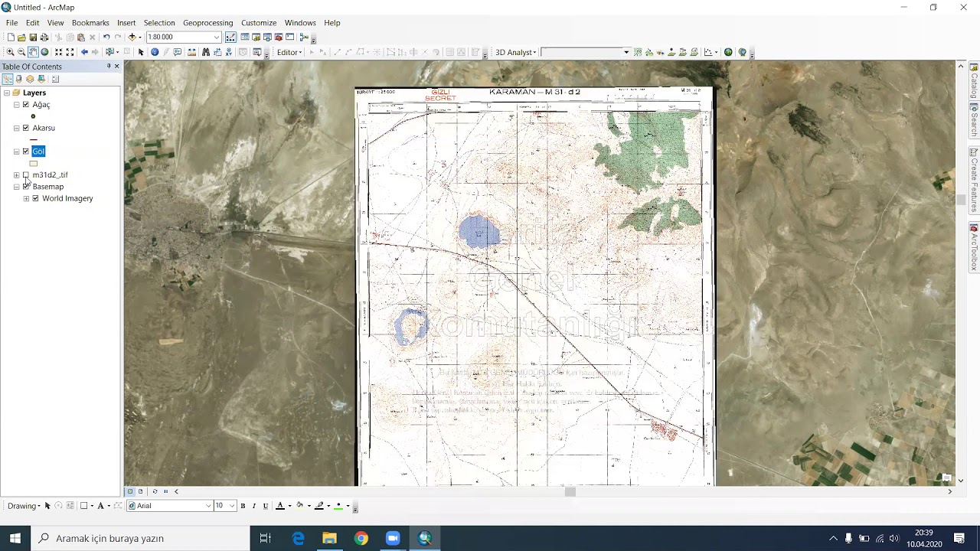The image size is (980, 551).
Task: Open the Table Of Contents window icon
Action: 245,37
